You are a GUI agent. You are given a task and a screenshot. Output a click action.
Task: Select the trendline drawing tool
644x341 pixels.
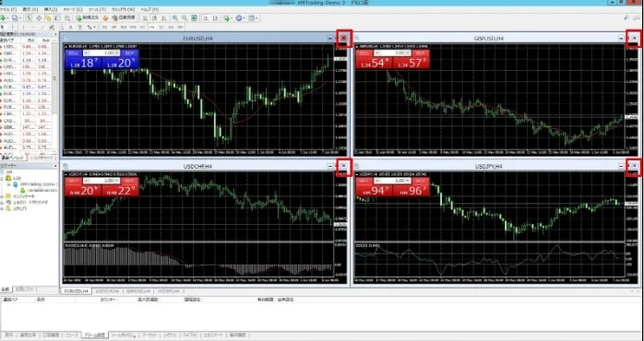pos(42,27)
